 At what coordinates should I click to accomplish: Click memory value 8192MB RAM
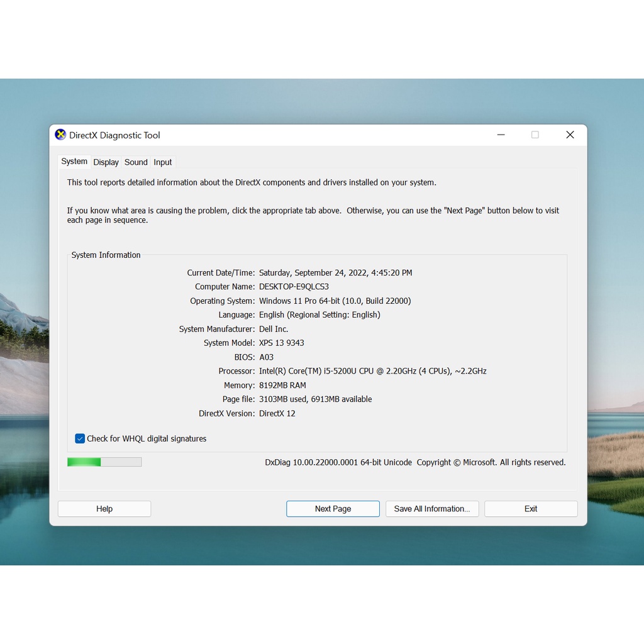pyautogui.click(x=282, y=386)
